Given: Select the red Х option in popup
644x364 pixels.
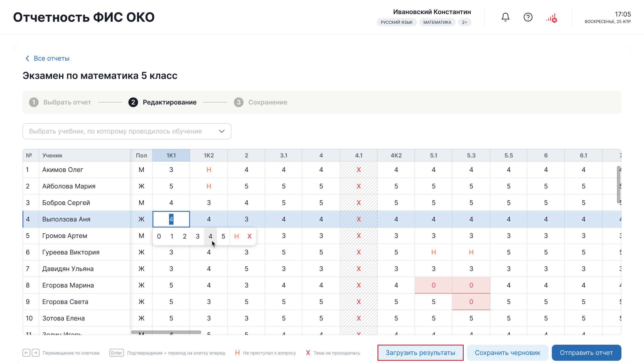Looking at the screenshot, I should pos(249,236).
